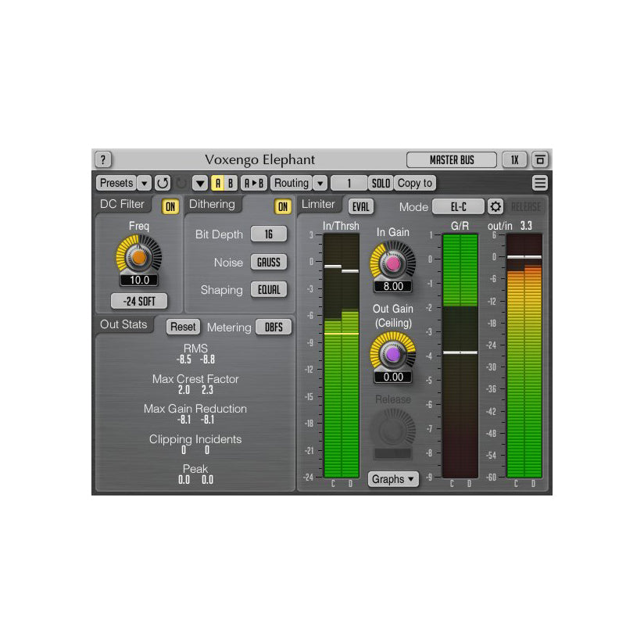This screenshot has height=644, width=644.
Task: Click the Copy to menu button
Action: (414, 183)
